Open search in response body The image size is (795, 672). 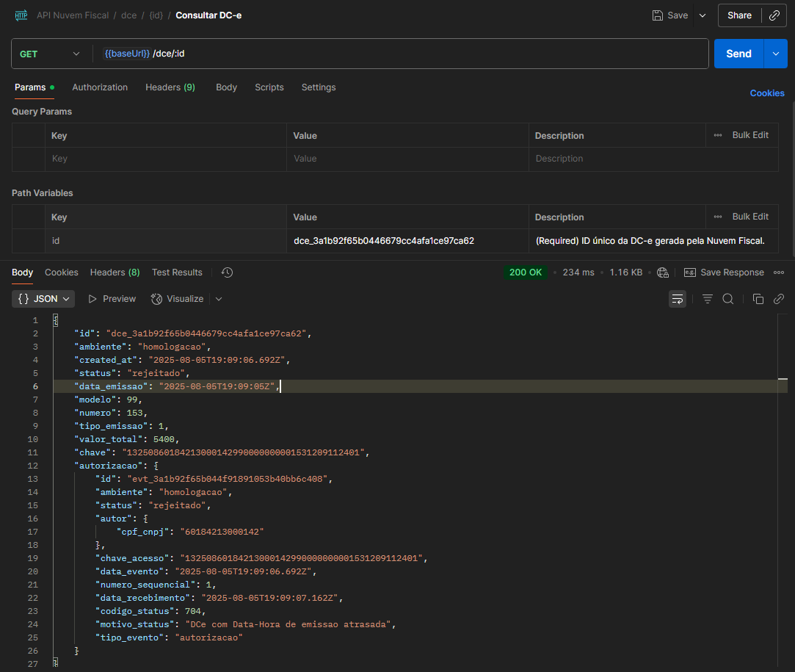(728, 299)
